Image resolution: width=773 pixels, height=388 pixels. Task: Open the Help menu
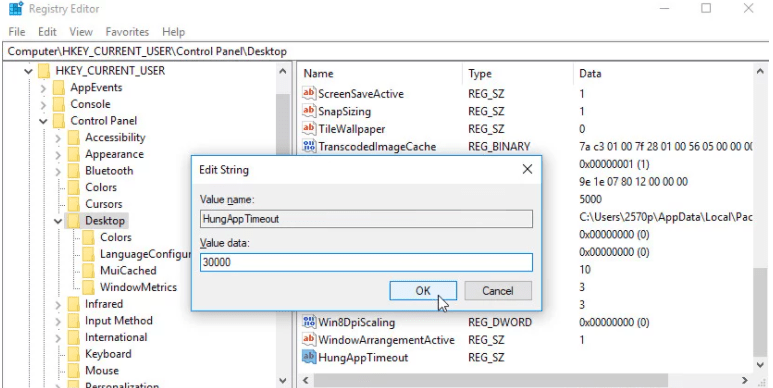pos(174,32)
